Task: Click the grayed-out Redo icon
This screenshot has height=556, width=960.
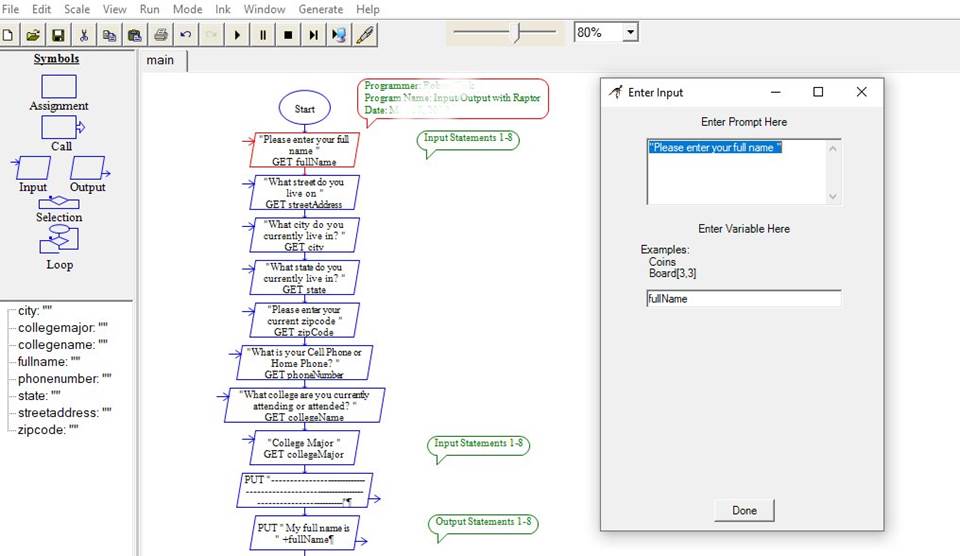Action: 211,35
